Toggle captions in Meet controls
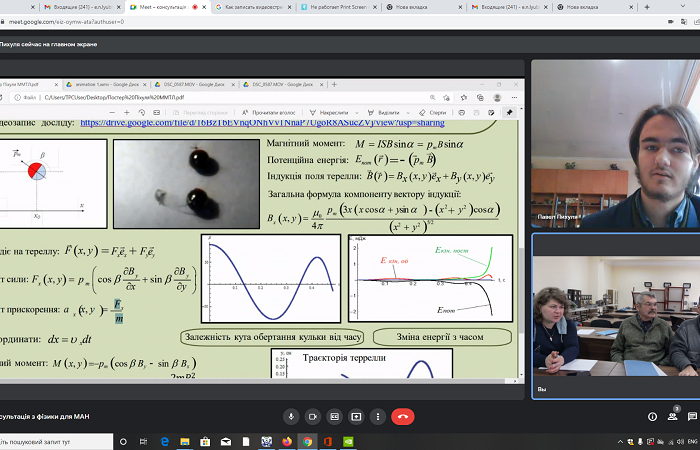This screenshot has height=450, width=700. pos(335,415)
